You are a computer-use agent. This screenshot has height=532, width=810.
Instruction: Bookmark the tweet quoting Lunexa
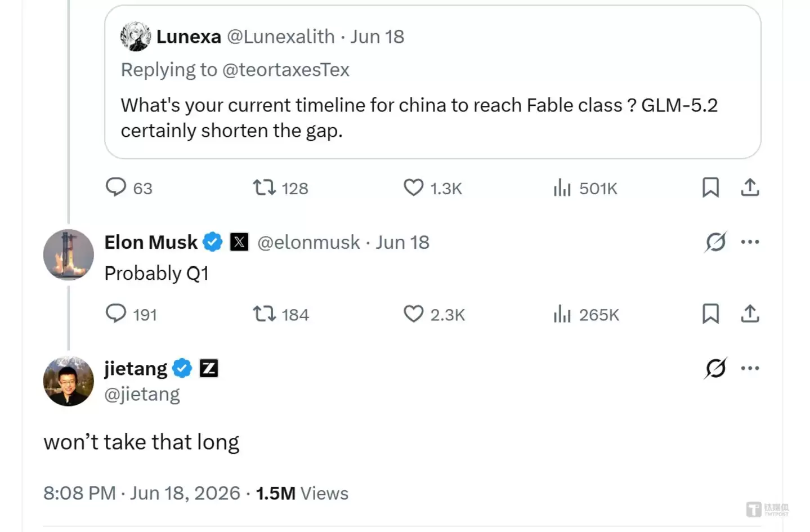(x=710, y=187)
